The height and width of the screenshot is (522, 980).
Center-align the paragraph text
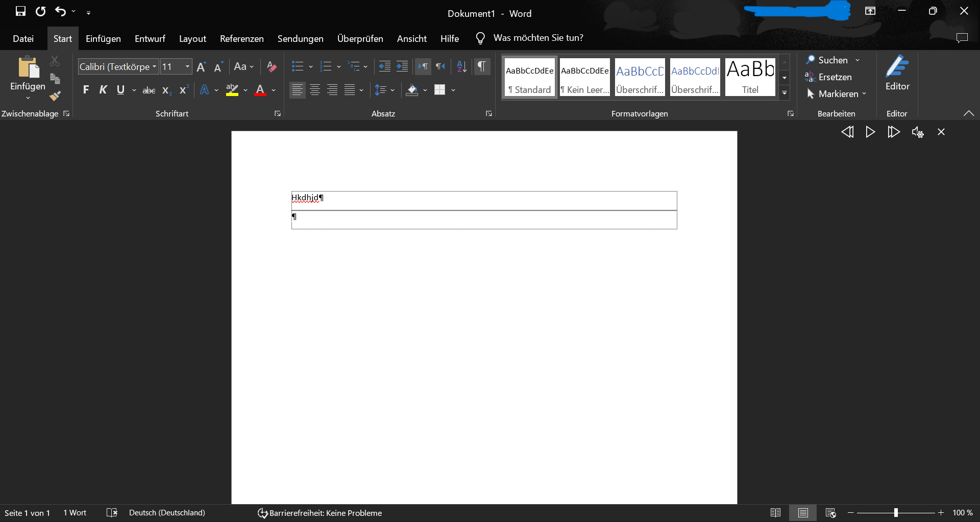coord(315,90)
